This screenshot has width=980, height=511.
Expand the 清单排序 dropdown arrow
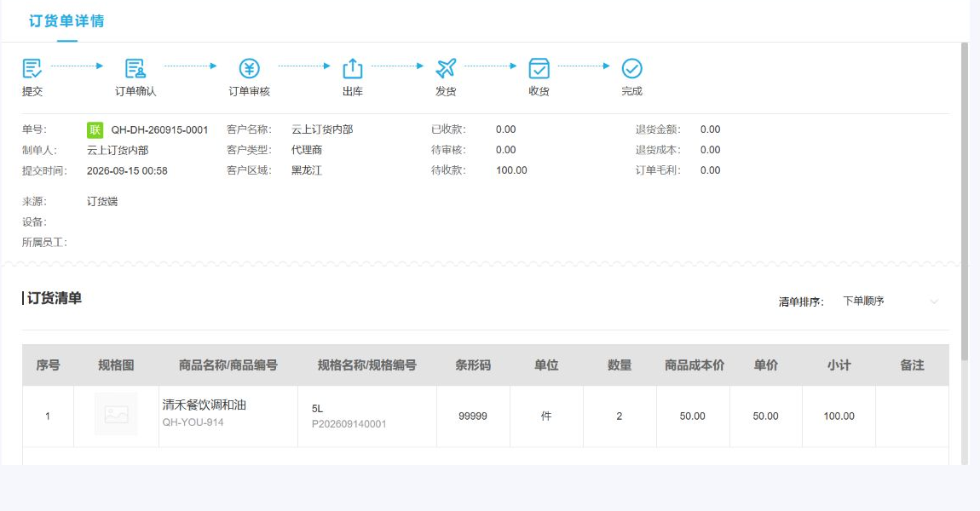(934, 301)
